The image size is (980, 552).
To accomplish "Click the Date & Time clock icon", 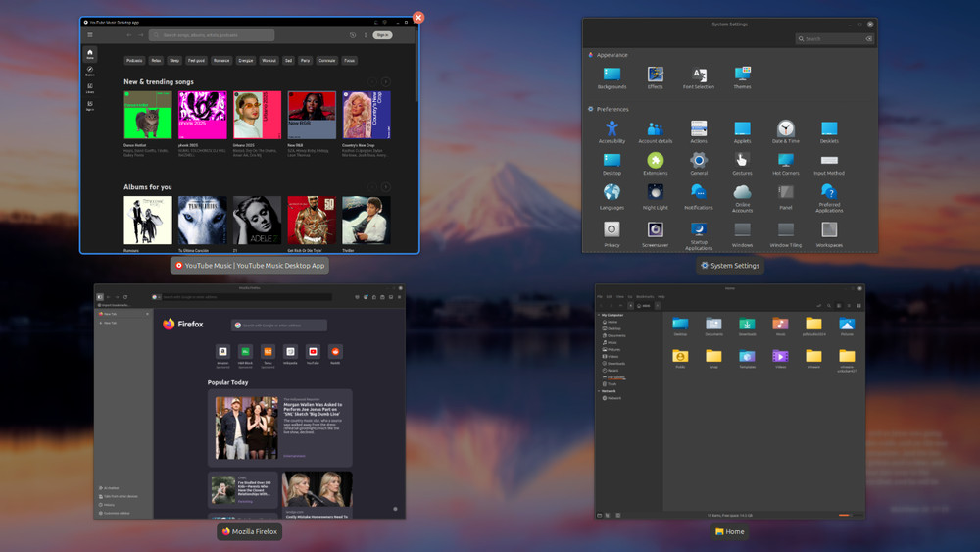I will (786, 129).
